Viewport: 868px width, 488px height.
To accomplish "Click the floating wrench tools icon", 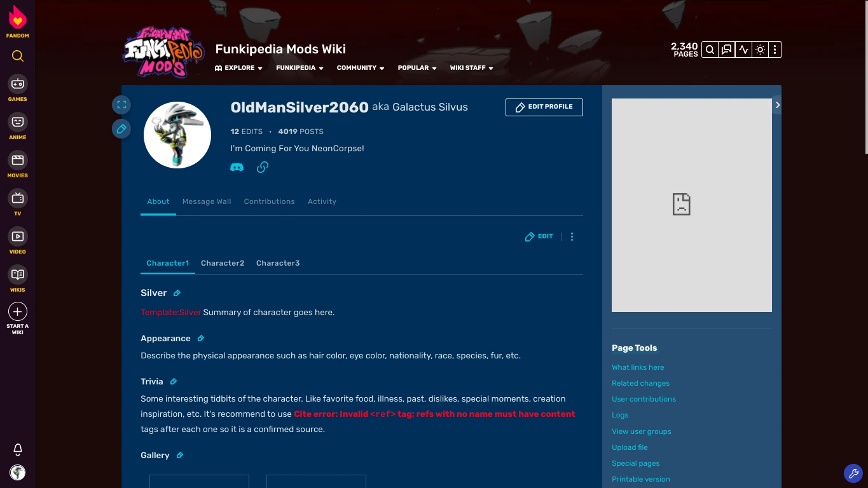I will tap(853, 473).
